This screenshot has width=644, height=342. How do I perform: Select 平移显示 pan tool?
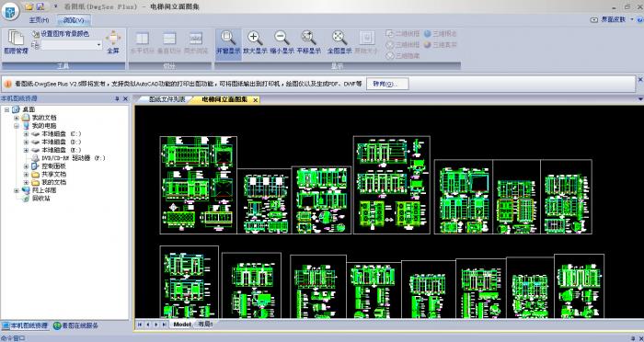[308, 42]
